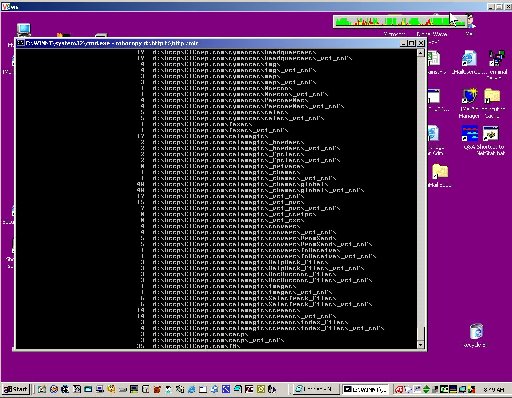Open the yellow folder shortcut below the command window's right edge
Image resolution: width=512 pixels, height=398 pixels.
coord(440,171)
